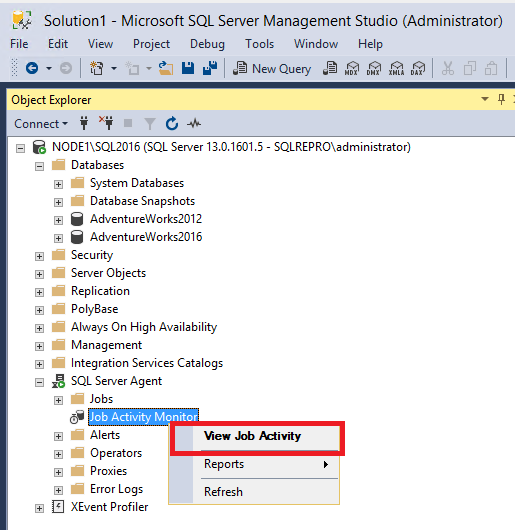This screenshot has height=530, width=515.
Task: Expand Integration Services Catalogs
Action: pyautogui.click(x=40, y=364)
